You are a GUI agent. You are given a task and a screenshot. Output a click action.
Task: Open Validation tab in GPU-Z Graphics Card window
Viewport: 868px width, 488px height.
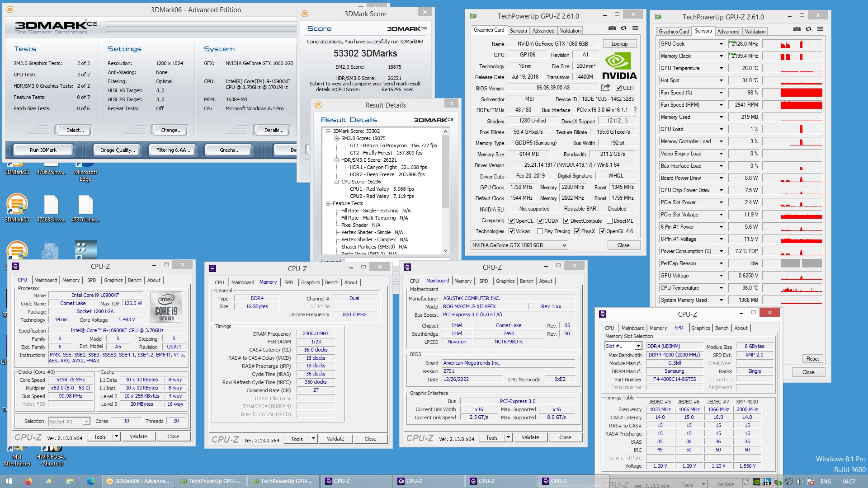pos(570,31)
